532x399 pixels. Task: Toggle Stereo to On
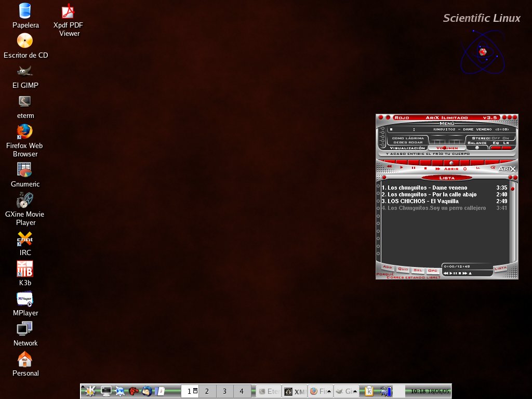pos(506,138)
